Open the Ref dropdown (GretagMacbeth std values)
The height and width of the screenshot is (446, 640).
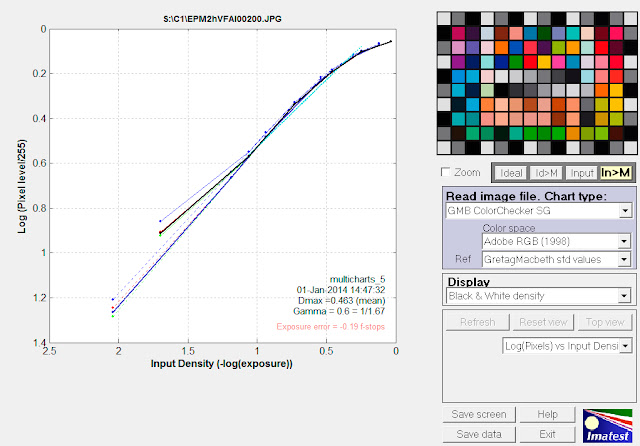pos(556,260)
